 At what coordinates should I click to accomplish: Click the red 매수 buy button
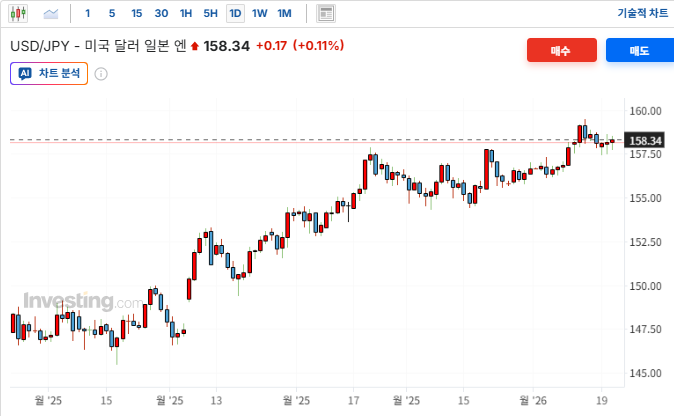pyautogui.click(x=562, y=50)
